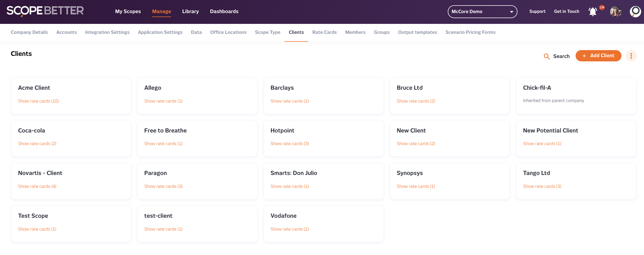Image resolution: width=644 pixels, height=255 pixels.
Task: Show rate cards for Vodafone
Action: click(x=290, y=229)
